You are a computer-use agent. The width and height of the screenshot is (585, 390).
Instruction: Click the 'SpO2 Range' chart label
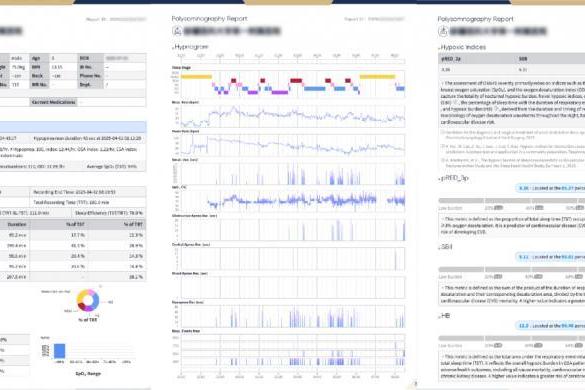tap(88, 373)
